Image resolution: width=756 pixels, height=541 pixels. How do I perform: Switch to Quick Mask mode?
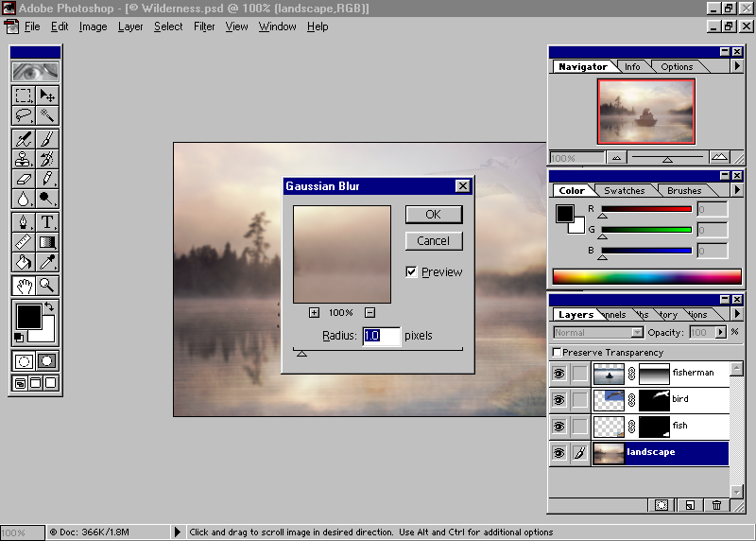[47, 361]
